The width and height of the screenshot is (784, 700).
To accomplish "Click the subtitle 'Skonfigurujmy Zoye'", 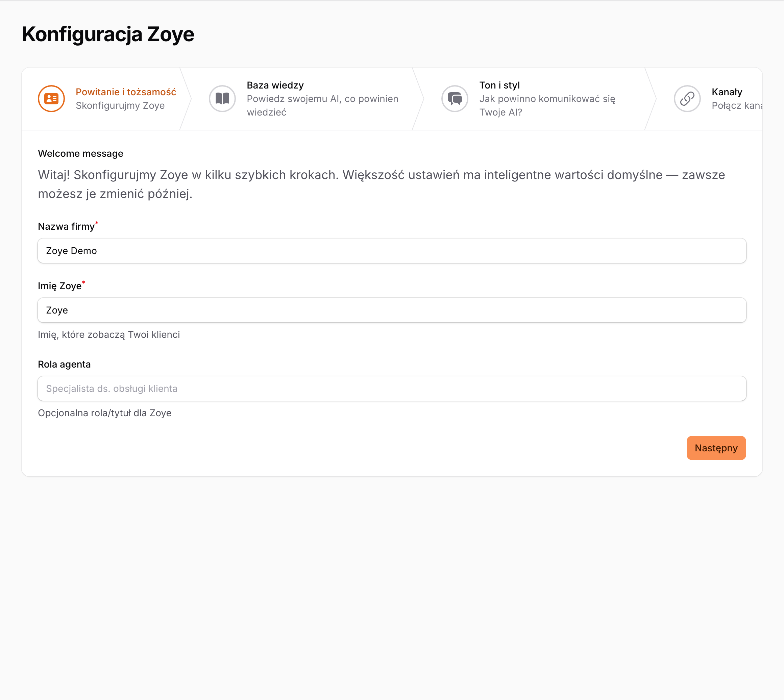I will tap(120, 106).
